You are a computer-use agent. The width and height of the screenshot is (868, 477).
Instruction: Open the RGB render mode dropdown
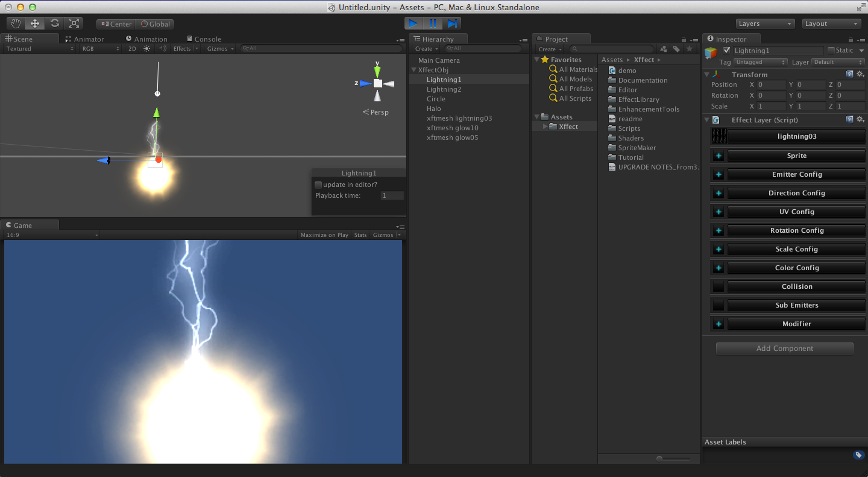(101, 49)
